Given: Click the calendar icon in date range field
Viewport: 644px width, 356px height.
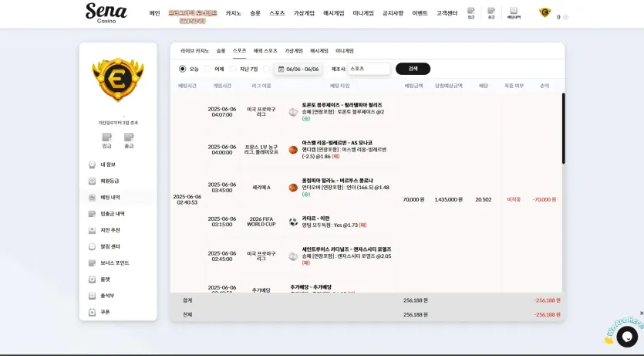Looking at the screenshot, I should 281,69.
